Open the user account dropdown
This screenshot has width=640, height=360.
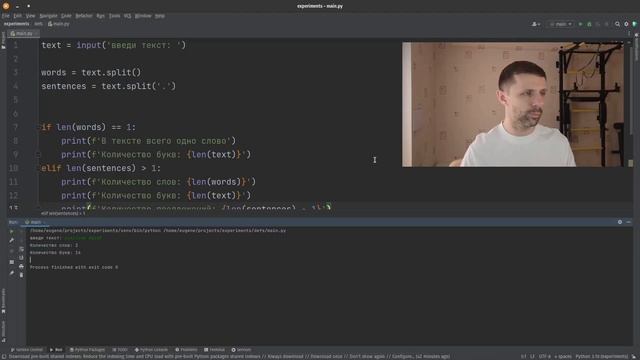click(x=536, y=24)
